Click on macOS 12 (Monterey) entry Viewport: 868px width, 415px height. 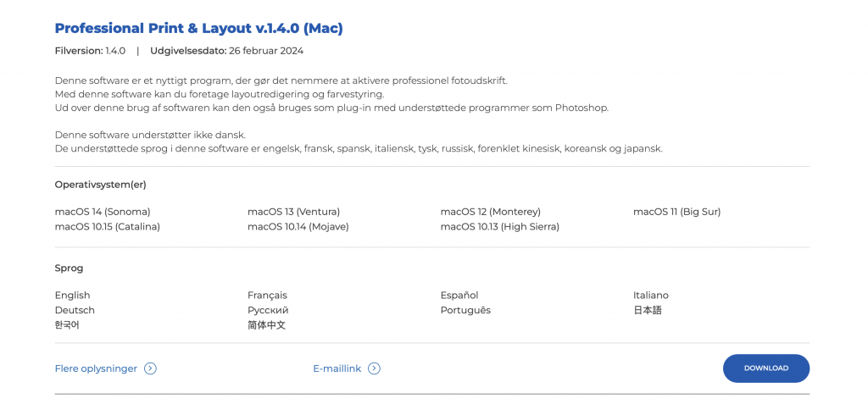point(491,212)
